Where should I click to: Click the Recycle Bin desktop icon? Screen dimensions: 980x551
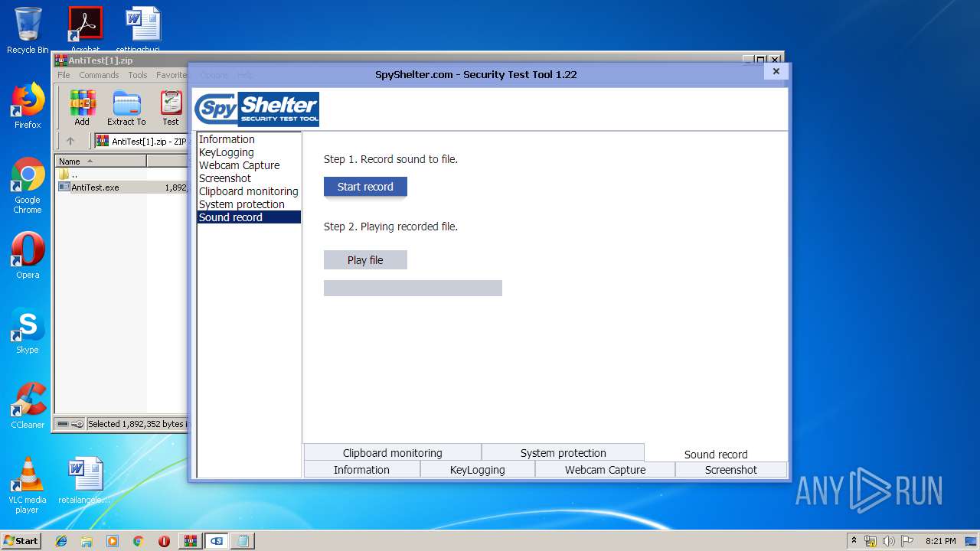pyautogui.click(x=28, y=31)
